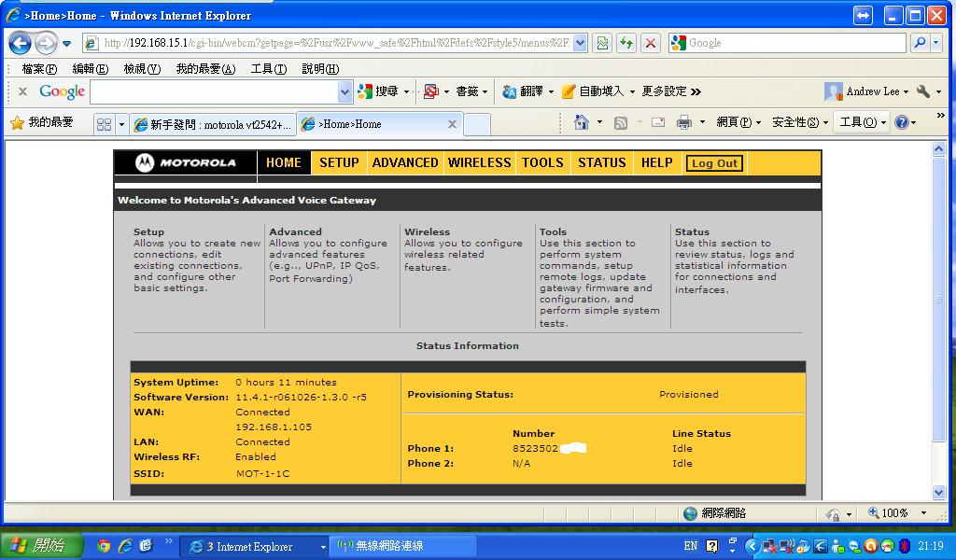The image size is (956, 560).
Task: Click the blue Help question mark icon
Action: tap(902, 122)
